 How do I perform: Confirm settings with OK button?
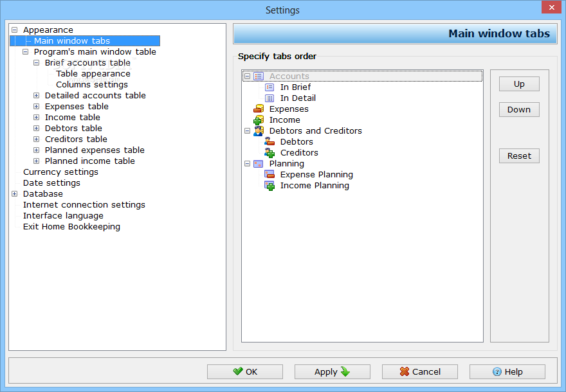pos(245,372)
